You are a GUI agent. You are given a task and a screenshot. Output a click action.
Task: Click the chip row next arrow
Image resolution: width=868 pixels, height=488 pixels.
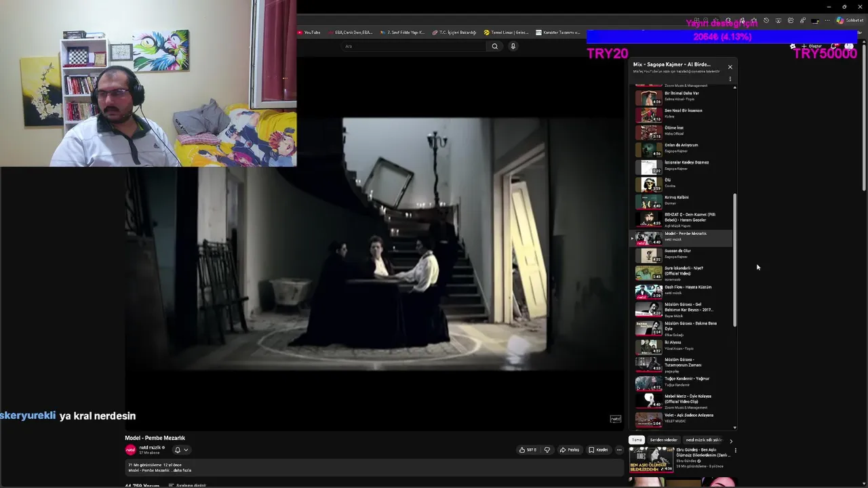730,441
